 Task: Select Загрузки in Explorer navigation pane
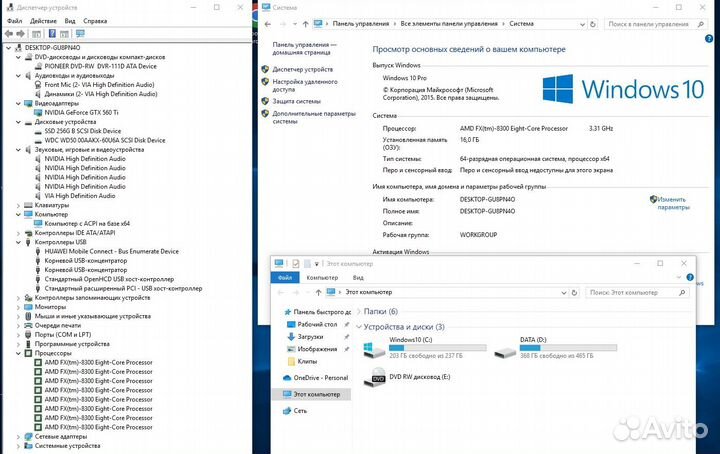tap(310, 336)
